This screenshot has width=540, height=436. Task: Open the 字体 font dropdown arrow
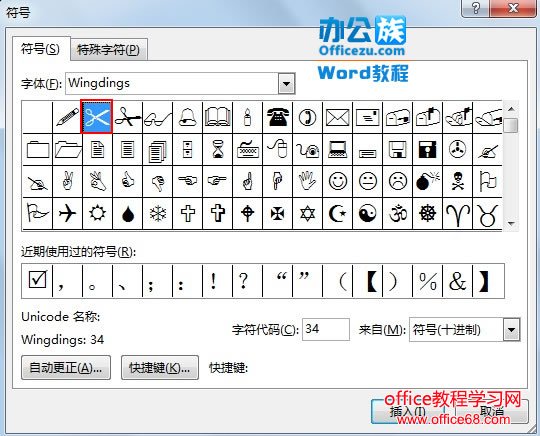(x=287, y=83)
